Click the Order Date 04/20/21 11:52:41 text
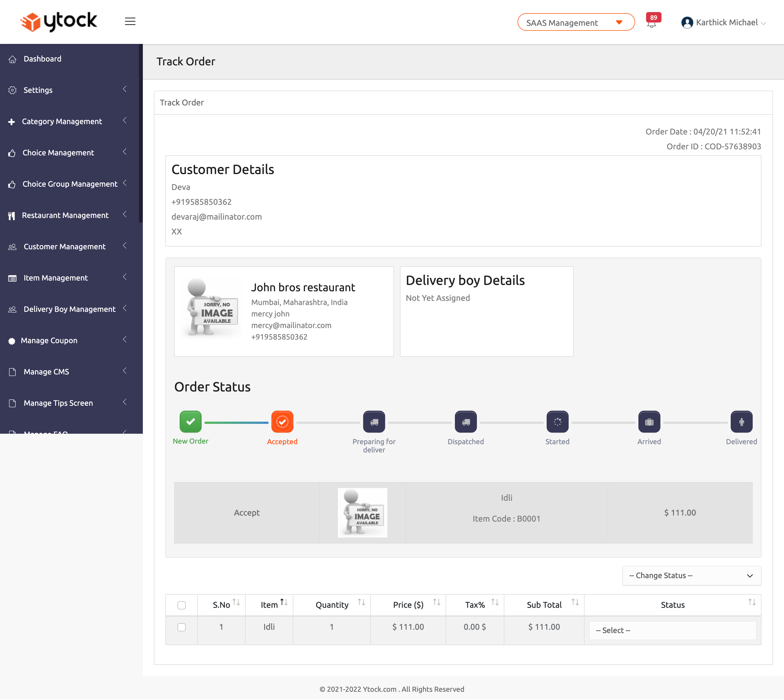784x700 pixels. (703, 132)
